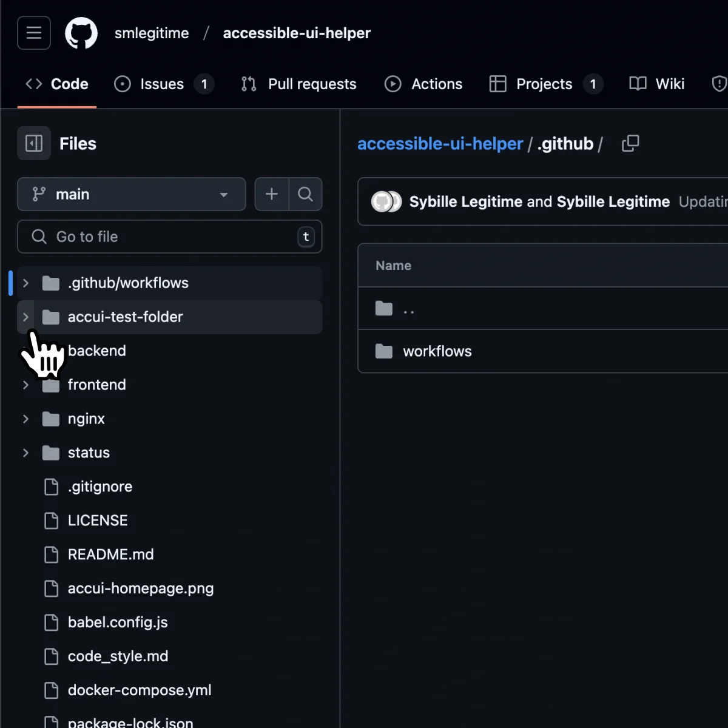This screenshot has height=728, width=728.
Task: Expand the status folder chevron
Action: [25, 453]
